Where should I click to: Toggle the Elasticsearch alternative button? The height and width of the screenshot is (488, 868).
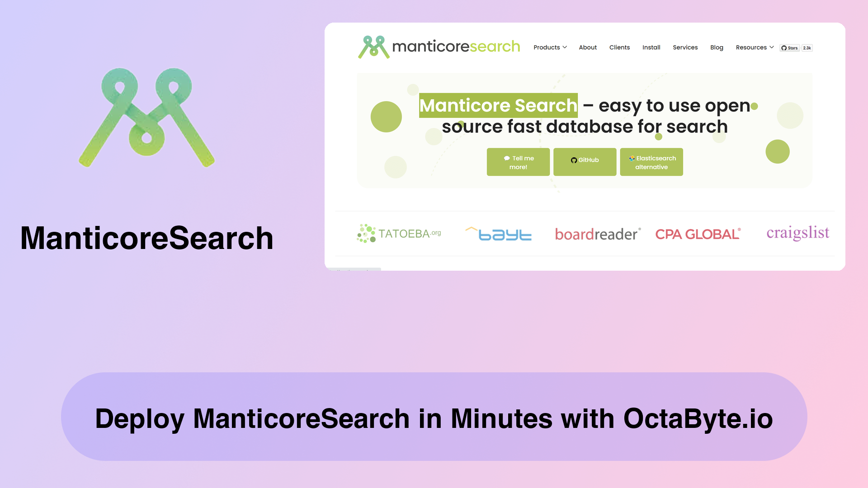(x=651, y=162)
